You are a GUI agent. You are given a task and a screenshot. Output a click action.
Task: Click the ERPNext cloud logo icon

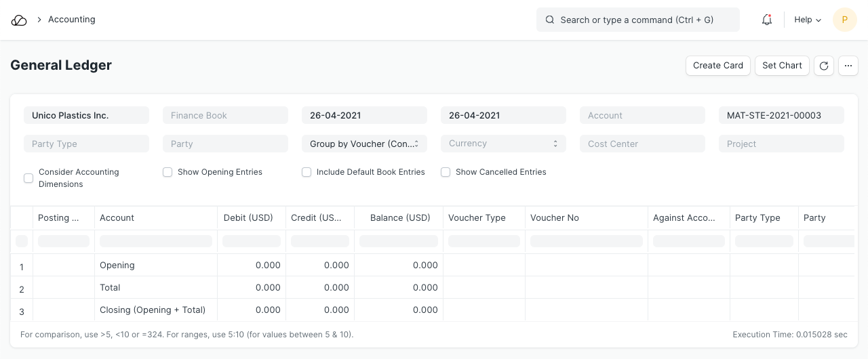pyautogui.click(x=19, y=20)
